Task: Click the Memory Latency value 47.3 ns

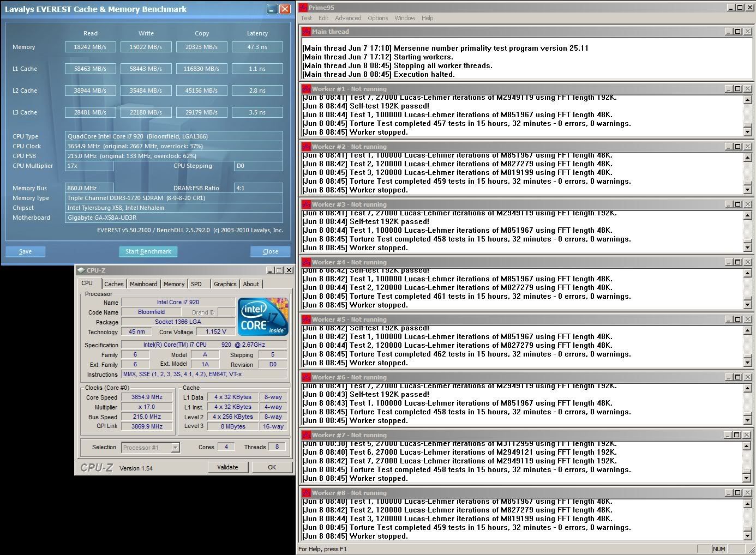Action: tap(257, 47)
